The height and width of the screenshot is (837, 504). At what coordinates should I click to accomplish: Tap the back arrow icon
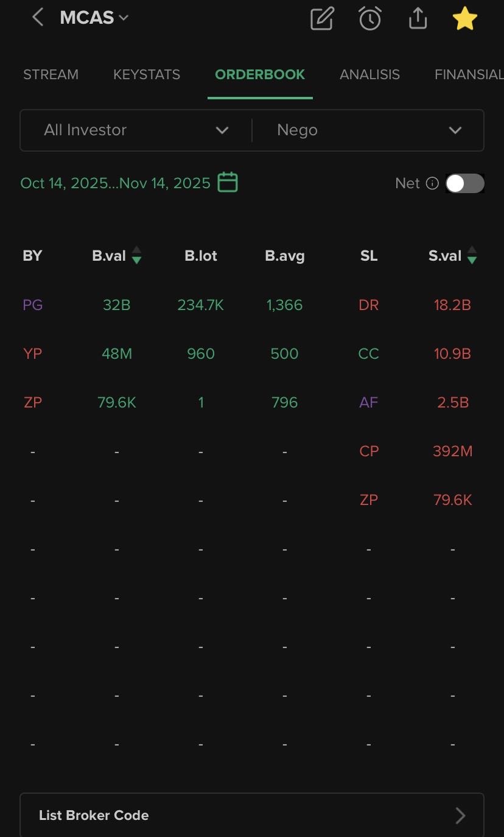point(38,18)
